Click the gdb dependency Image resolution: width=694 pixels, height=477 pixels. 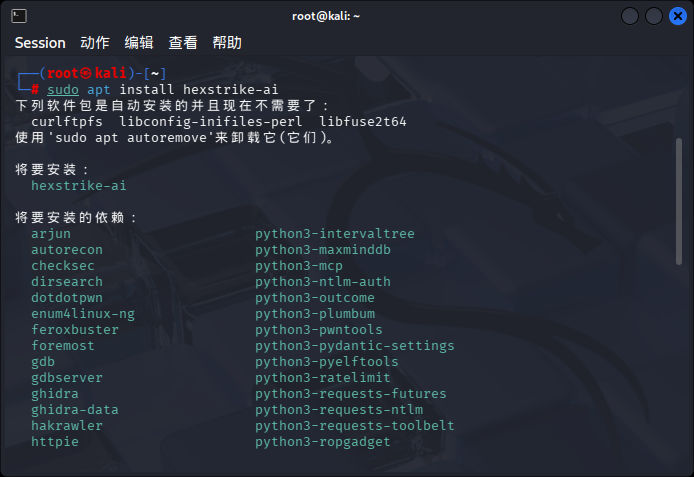pos(43,362)
